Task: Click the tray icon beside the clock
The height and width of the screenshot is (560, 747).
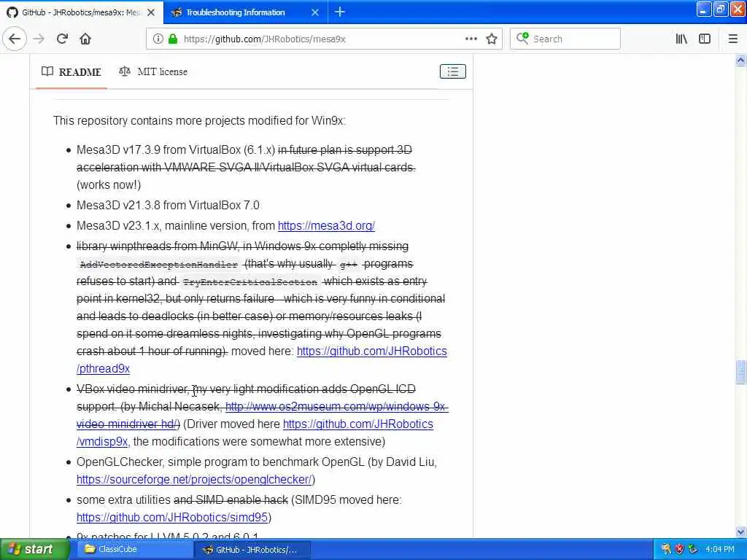Action: coord(693,550)
